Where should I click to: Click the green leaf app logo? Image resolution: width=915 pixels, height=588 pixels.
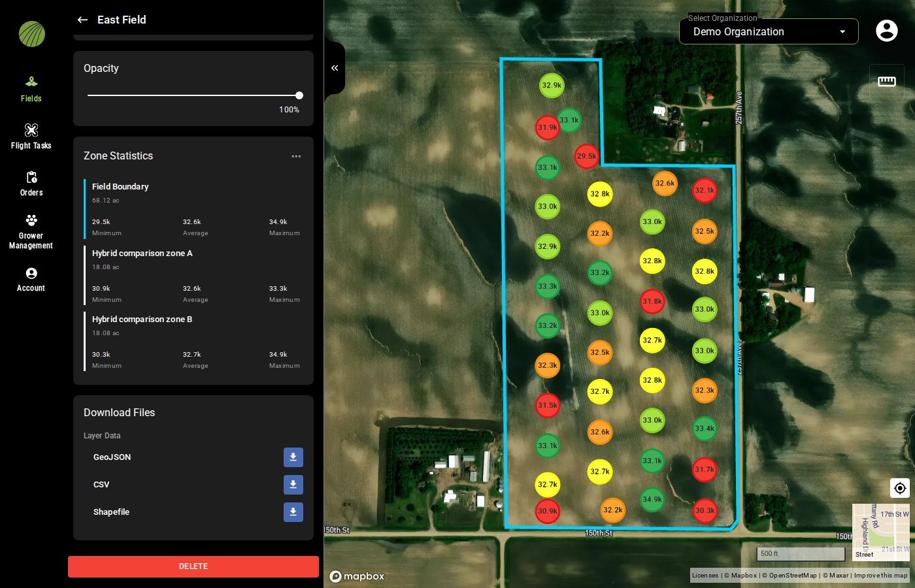(31, 34)
